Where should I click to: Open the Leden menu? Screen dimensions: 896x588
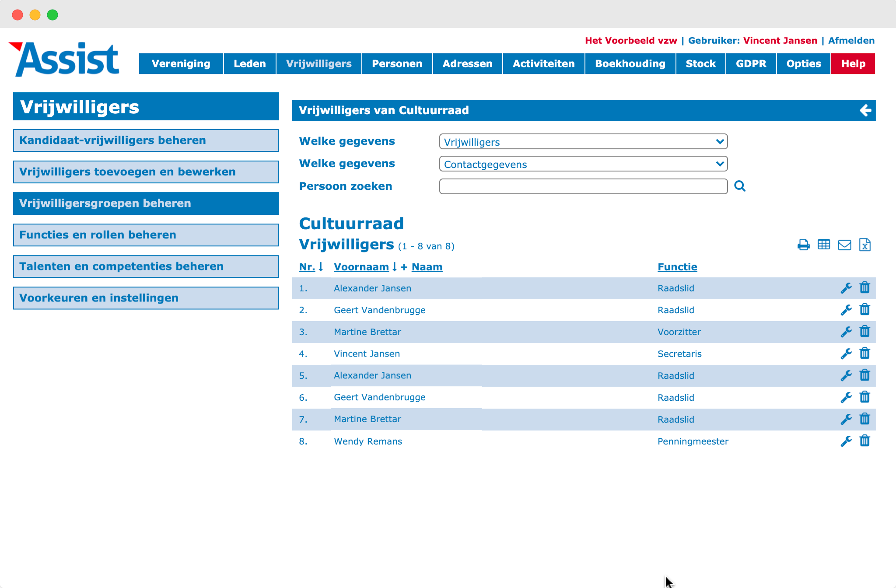tap(250, 63)
